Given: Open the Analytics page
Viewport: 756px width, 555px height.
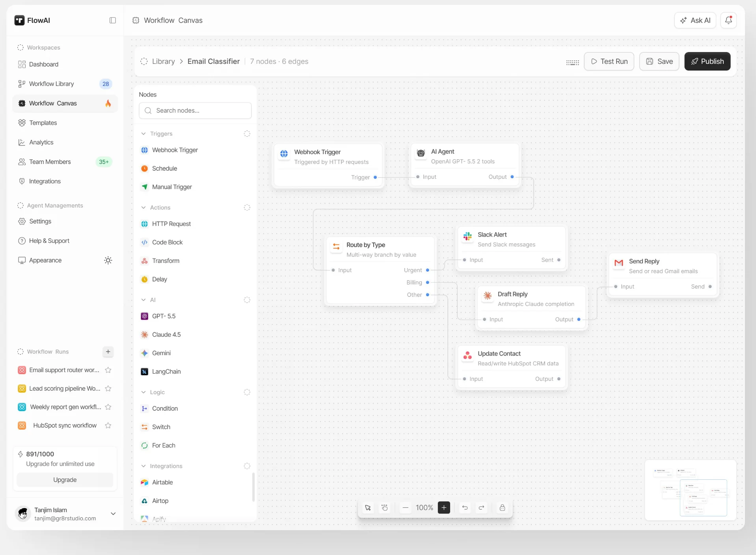Looking at the screenshot, I should (65, 142).
